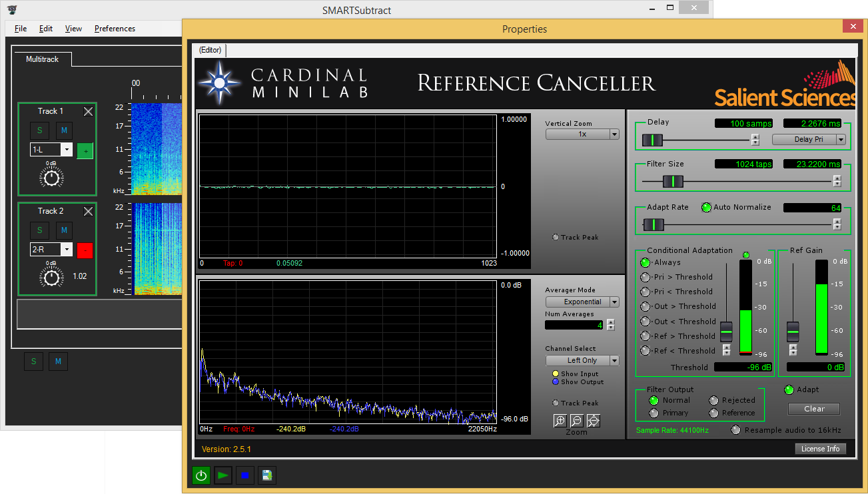
Task: Select Normal filter output
Action: click(x=653, y=400)
